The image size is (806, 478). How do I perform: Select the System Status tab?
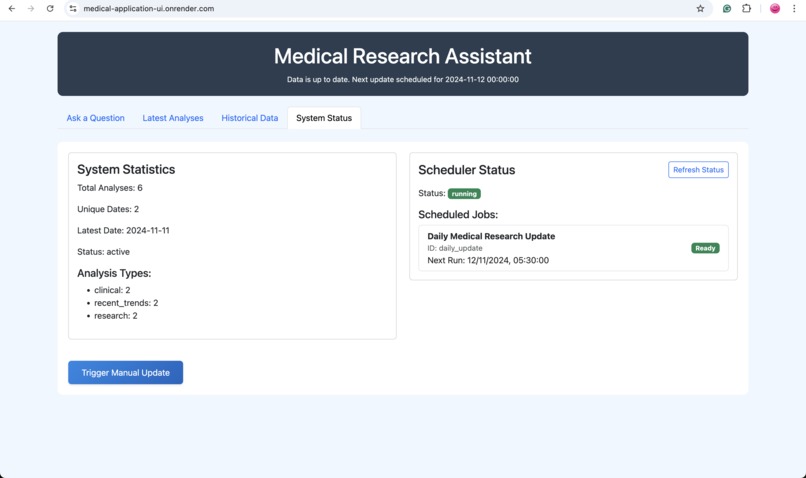(324, 118)
